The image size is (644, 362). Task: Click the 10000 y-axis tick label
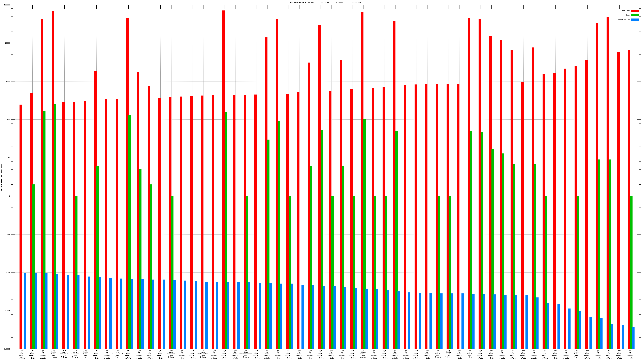8,43
